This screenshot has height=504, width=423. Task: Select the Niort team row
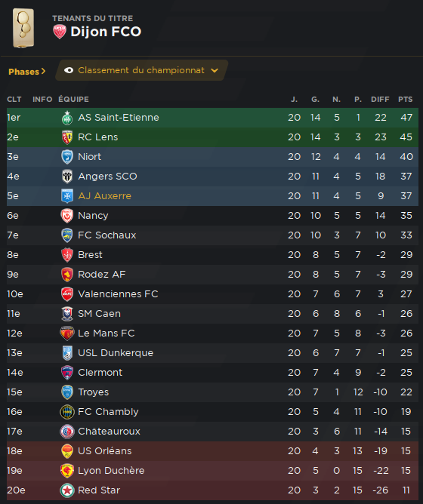(212, 157)
